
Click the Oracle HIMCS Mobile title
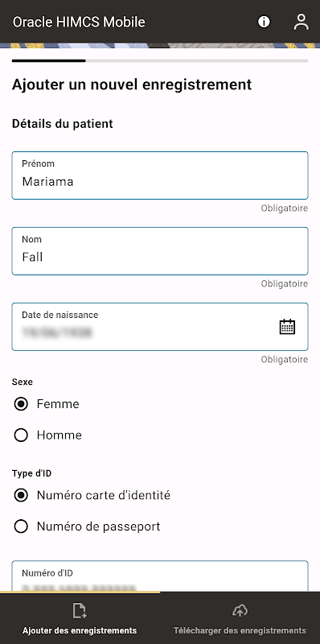click(x=79, y=22)
